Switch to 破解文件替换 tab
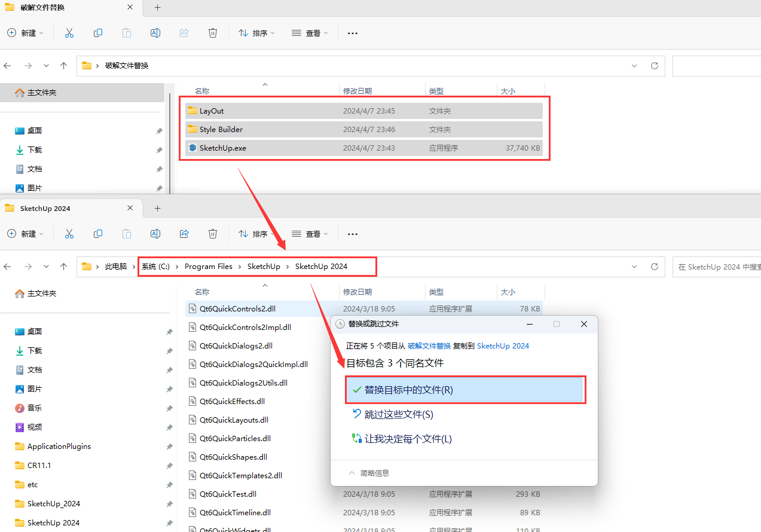This screenshot has width=761, height=532. [x=71, y=8]
